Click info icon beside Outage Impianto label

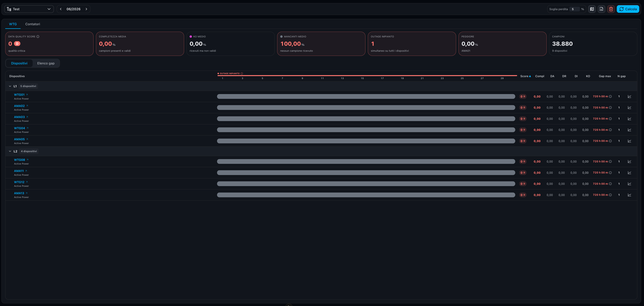tap(242, 74)
